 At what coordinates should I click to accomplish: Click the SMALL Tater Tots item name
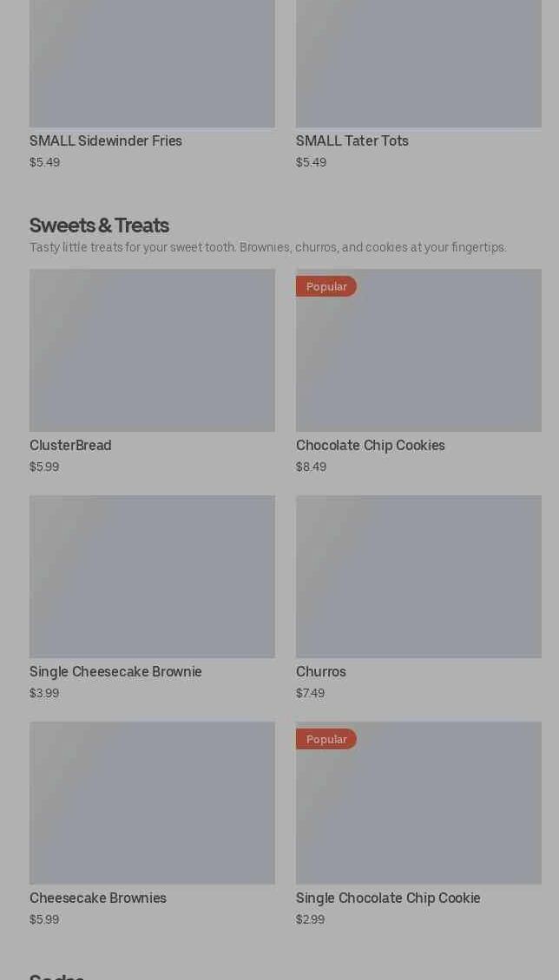pos(352,141)
